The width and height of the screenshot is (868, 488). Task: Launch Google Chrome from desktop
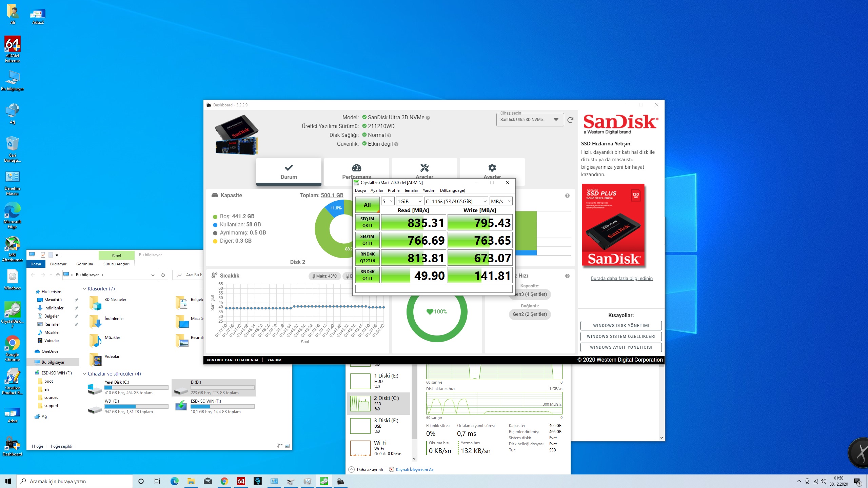coord(13,349)
